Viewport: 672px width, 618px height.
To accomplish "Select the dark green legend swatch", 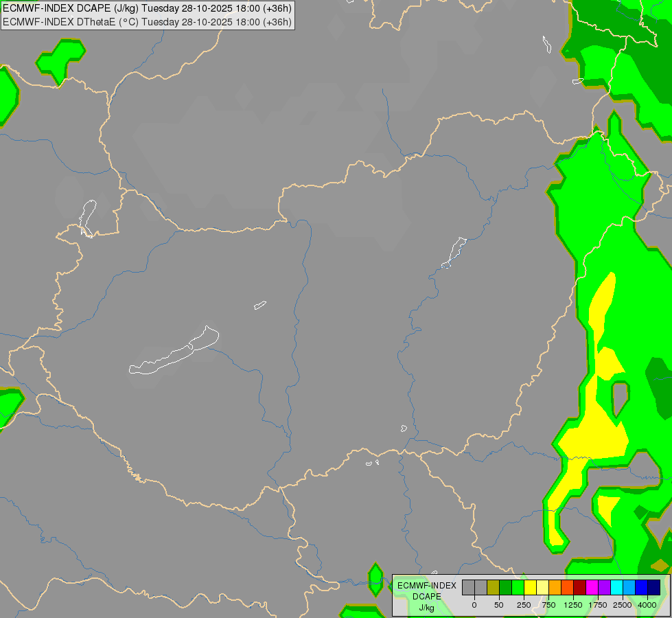I will 506,587.
